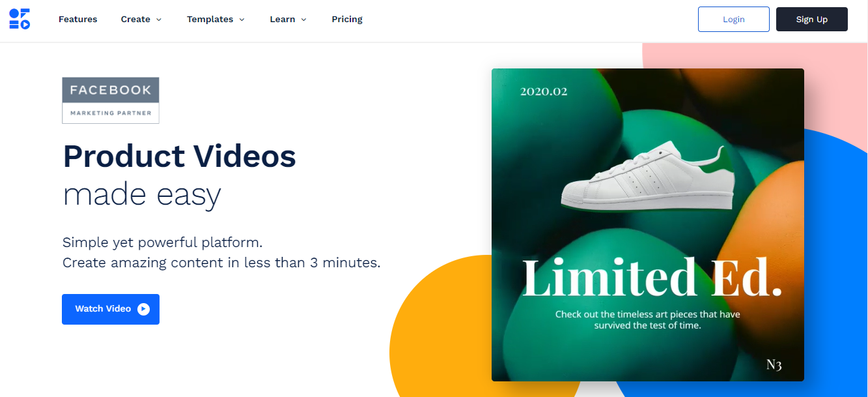
Task: Click the blue logo icon in the header
Action: tap(20, 20)
